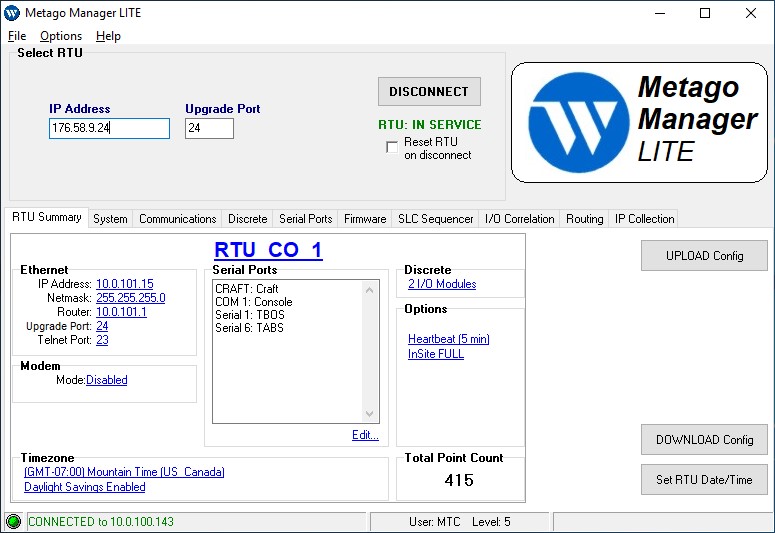Click the Netmask 255.255.255.0 link
This screenshot has height=533, width=775.
coord(130,298)
